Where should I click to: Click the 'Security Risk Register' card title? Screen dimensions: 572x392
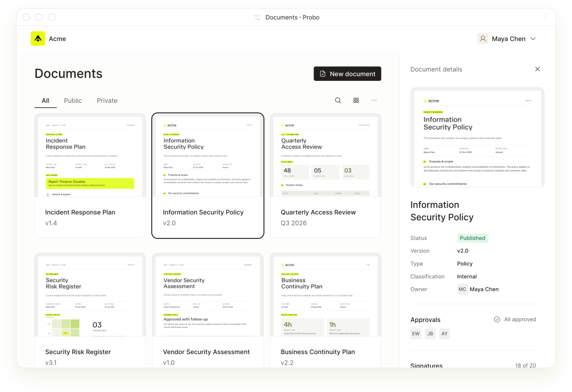[x=78, y=352]
